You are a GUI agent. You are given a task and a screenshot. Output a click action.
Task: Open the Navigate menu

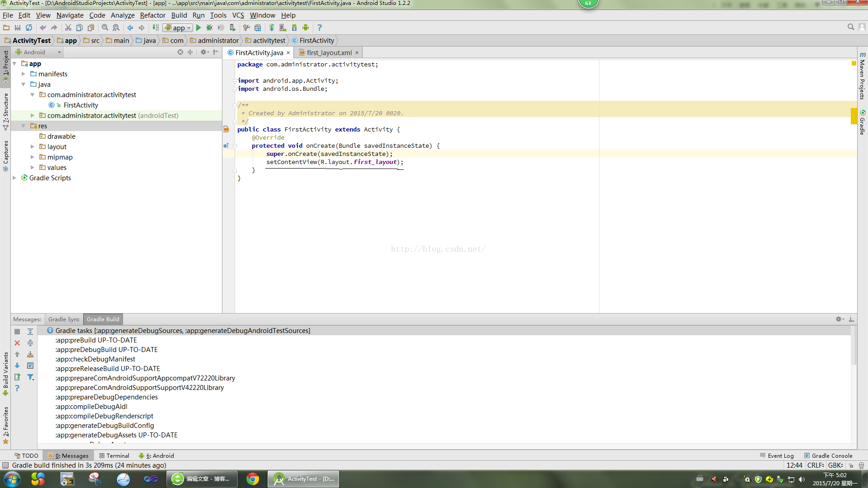(70, 15)
